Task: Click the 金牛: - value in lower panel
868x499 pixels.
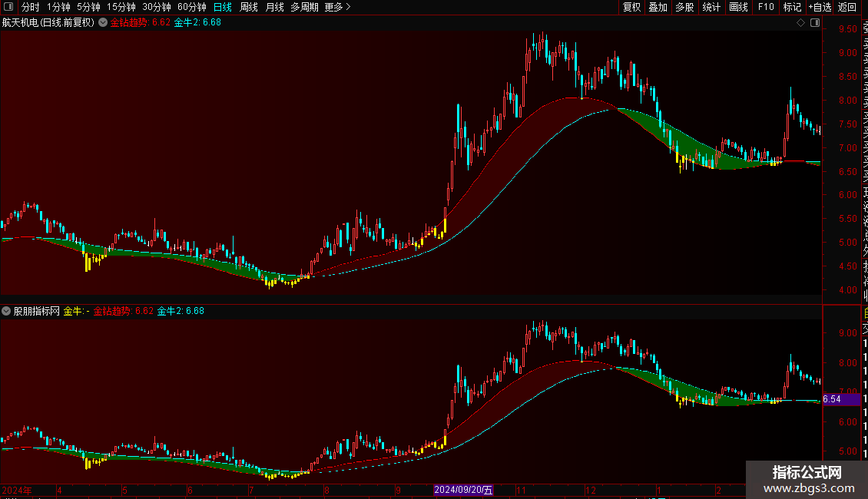Action: [76, 312]
